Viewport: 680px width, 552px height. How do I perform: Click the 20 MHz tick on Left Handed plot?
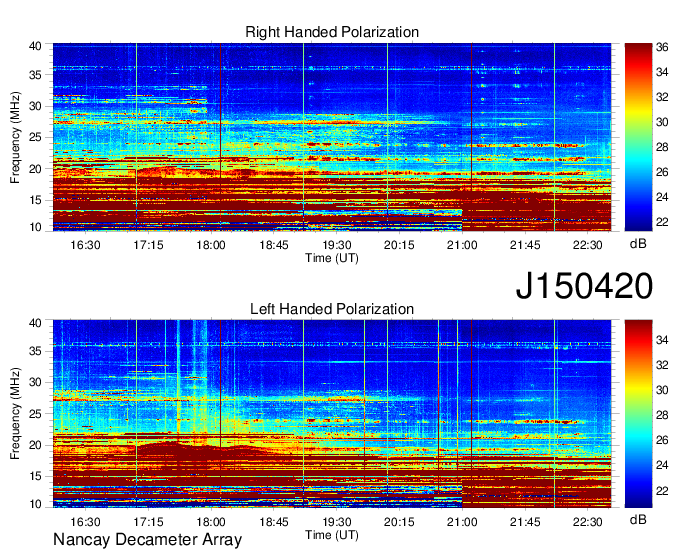click(36, 445)
